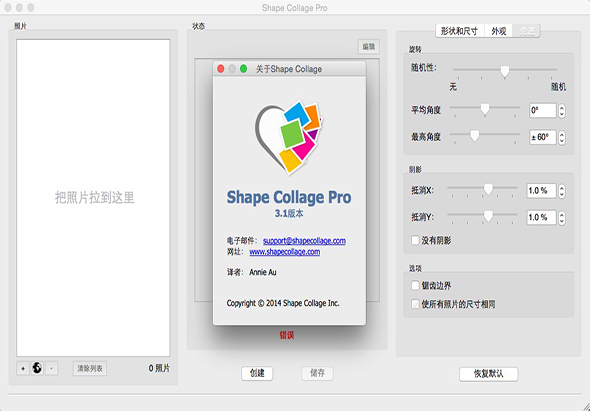Click the translator name Annie Au

[x=263, y=272]
